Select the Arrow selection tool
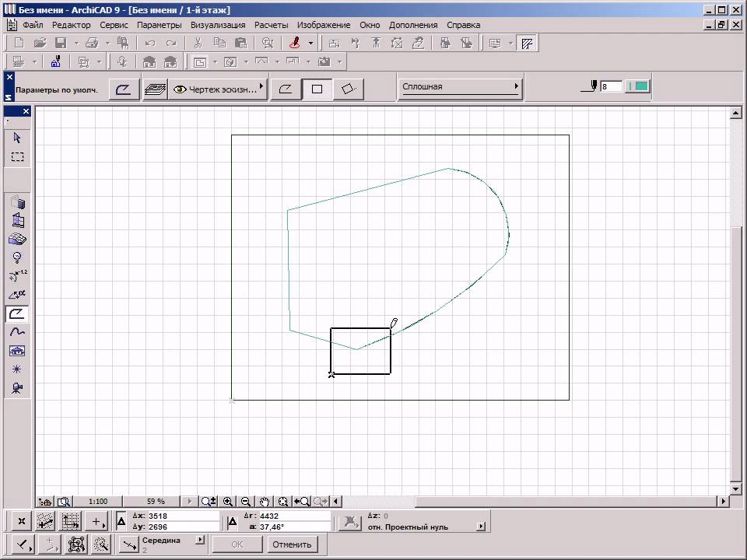 (17, 138)
